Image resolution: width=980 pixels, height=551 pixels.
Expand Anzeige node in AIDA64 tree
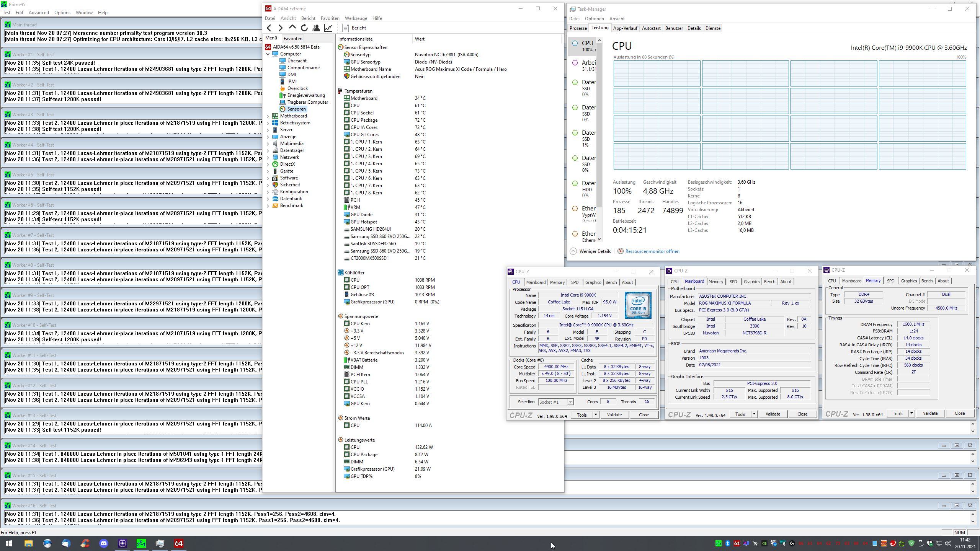[268, 137]
